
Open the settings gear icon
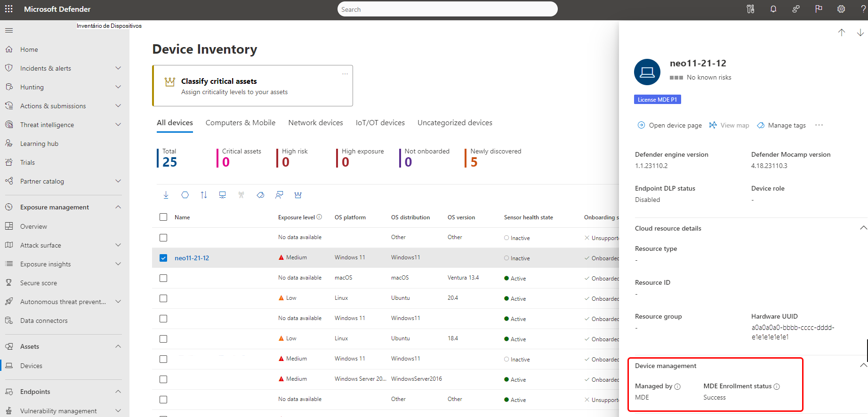(841, 9)
